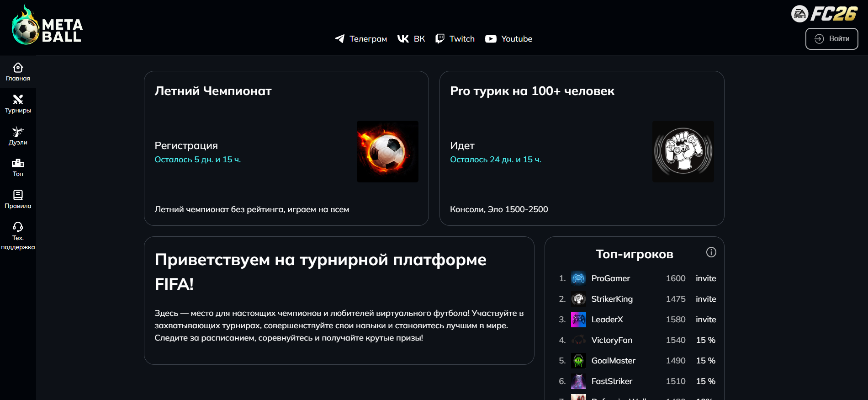Go to Главная in sidebar

(x=18, y=72)
